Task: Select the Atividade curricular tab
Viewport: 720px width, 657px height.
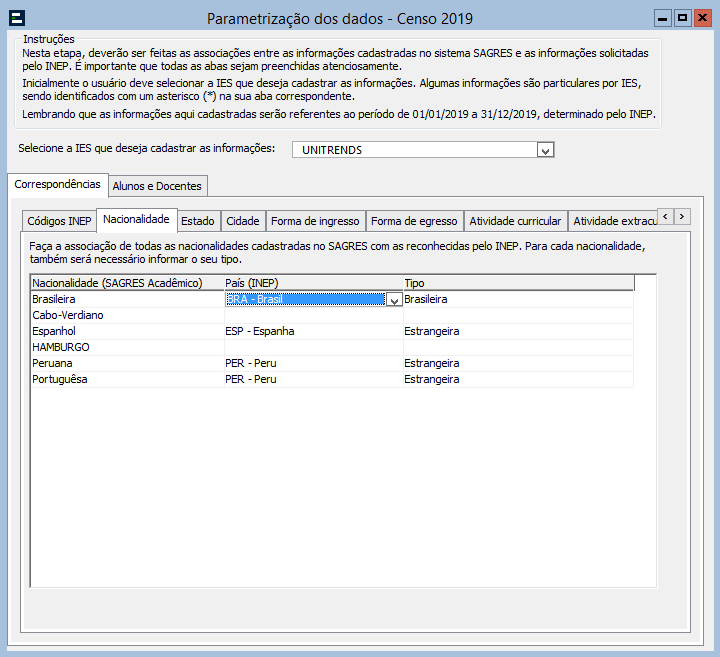Action: tap(515, 221)
